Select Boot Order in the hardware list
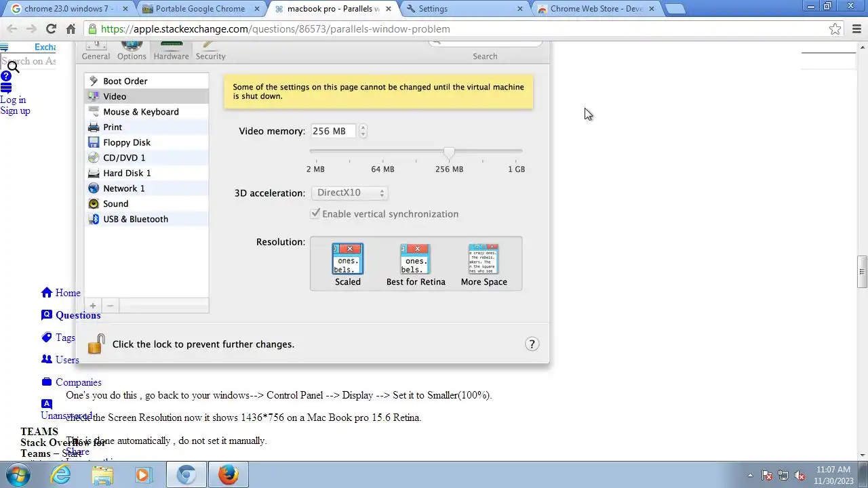The width and height of the screenshot is (868, 488). click(146, 81)
